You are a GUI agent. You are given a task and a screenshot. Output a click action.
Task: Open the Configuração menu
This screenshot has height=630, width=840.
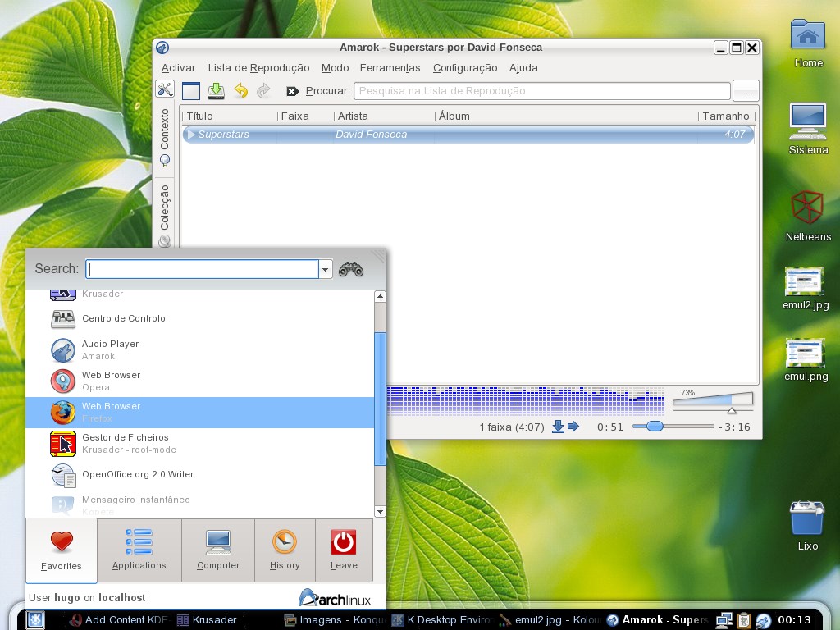coord(465,68)
